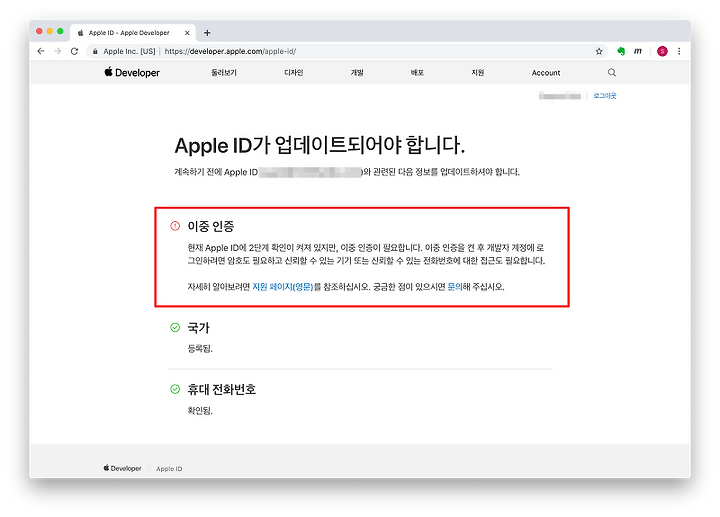
Task: Click the Developer breadcrumb link in the footer
Action: click(122, 468)
